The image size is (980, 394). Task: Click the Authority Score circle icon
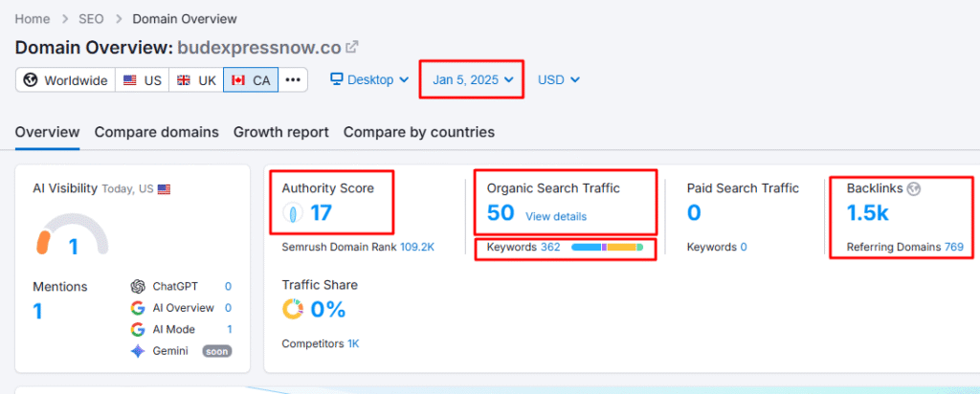(x=294, y=214)
